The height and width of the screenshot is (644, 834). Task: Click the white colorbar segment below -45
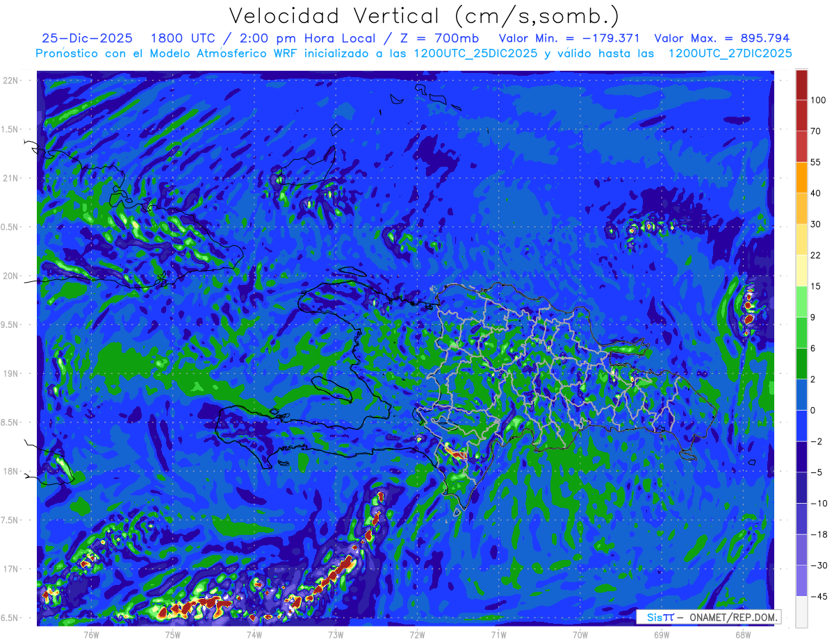(x=801, y=611)
